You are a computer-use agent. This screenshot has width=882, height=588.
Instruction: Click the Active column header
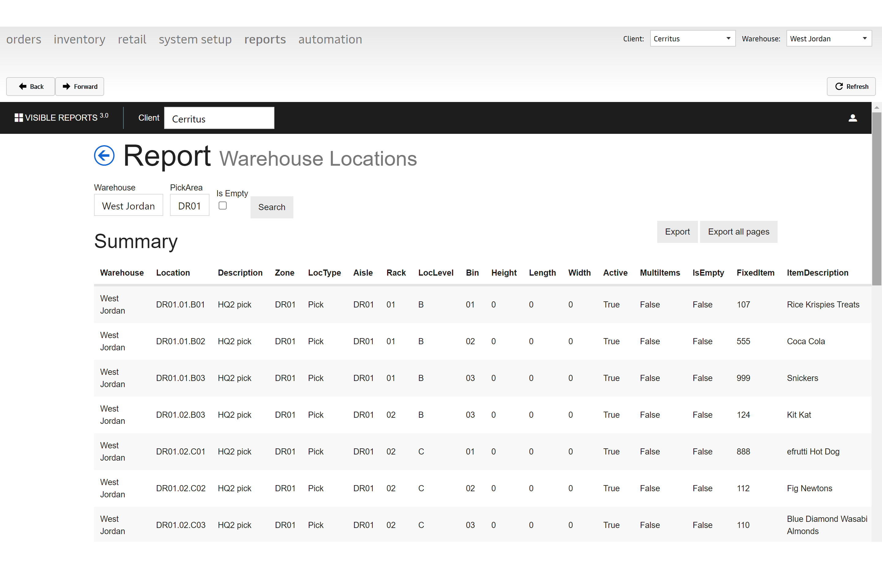pyautogui.click(x=615, y=273)
